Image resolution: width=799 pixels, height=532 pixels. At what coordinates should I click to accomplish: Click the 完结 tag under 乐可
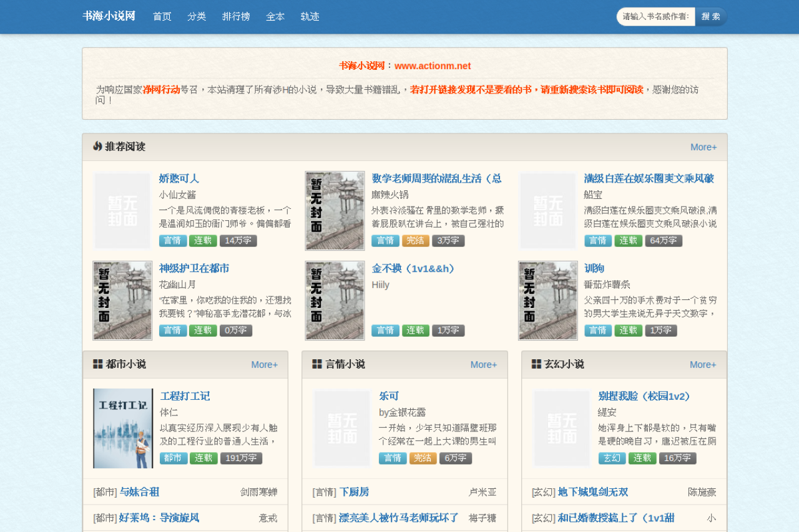tap(423, 458)
